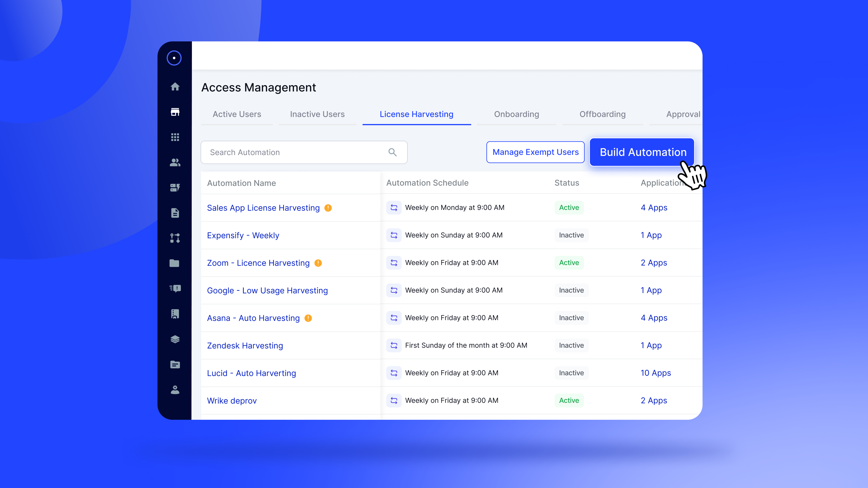The height and width of the screenshot is (488, 868).
Task: Open the Zendesk Harvesting automation
Action: pos(245,346)
